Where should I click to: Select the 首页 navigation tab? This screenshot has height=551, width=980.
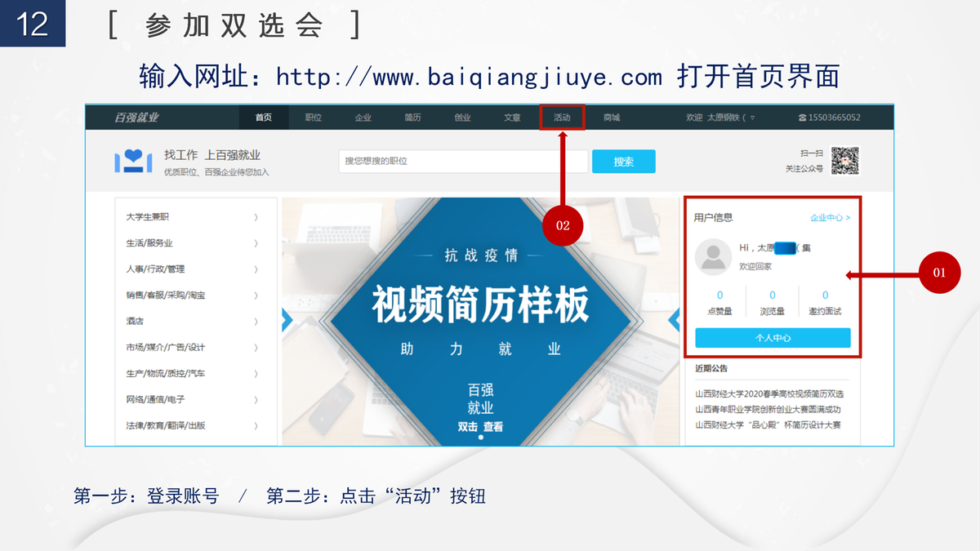click(x=264, y=118)
